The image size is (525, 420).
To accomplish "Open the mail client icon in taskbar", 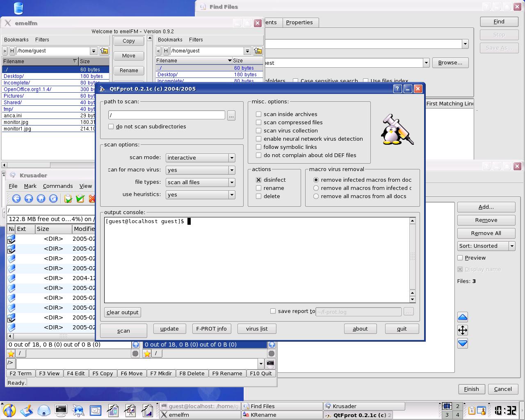I will click(x=96, y=410).
